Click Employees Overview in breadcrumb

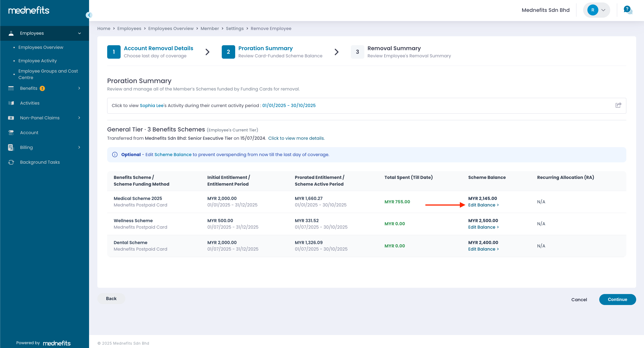pos(171,28)
